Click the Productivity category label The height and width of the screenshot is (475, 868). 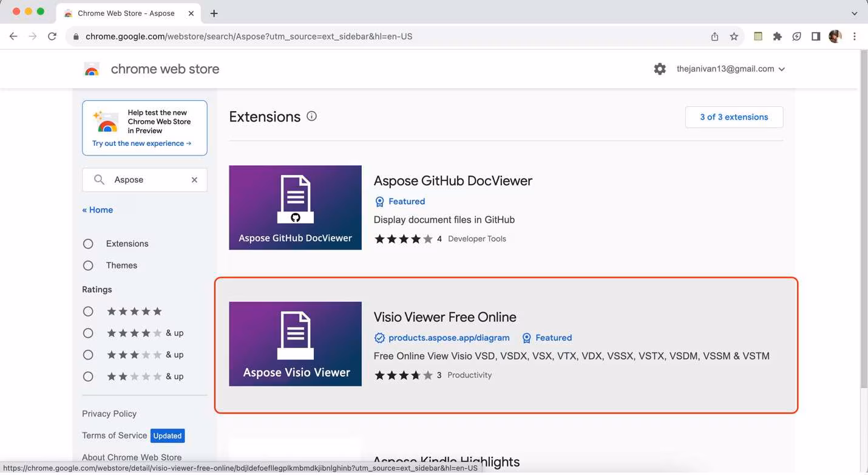coord(469,375)
